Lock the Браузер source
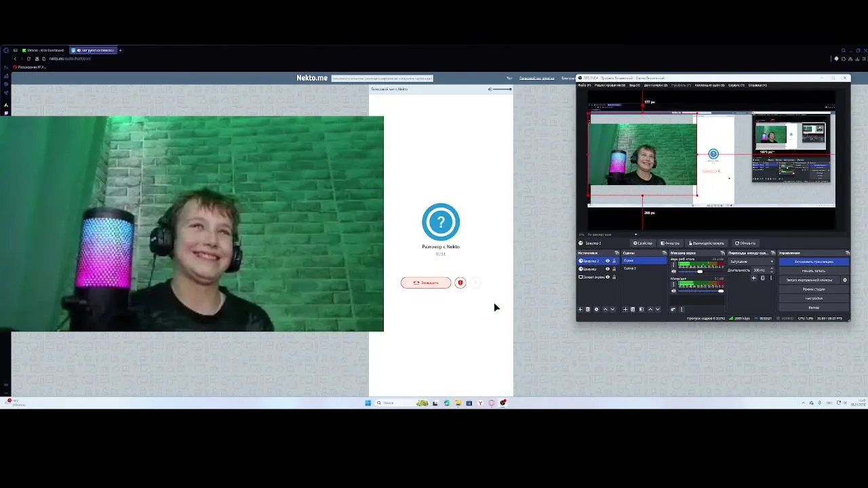Image resolution: width=868 pixels, height=488 pixels. 614,269
